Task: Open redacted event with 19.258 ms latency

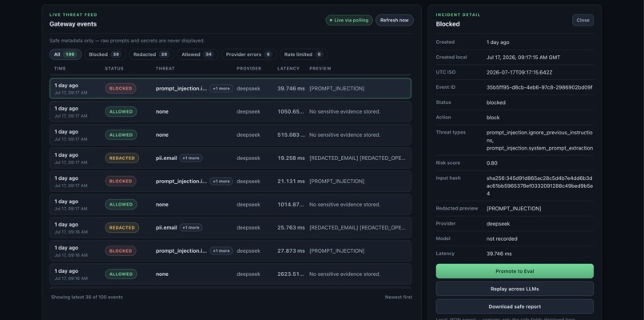Action: coord(230,158)
